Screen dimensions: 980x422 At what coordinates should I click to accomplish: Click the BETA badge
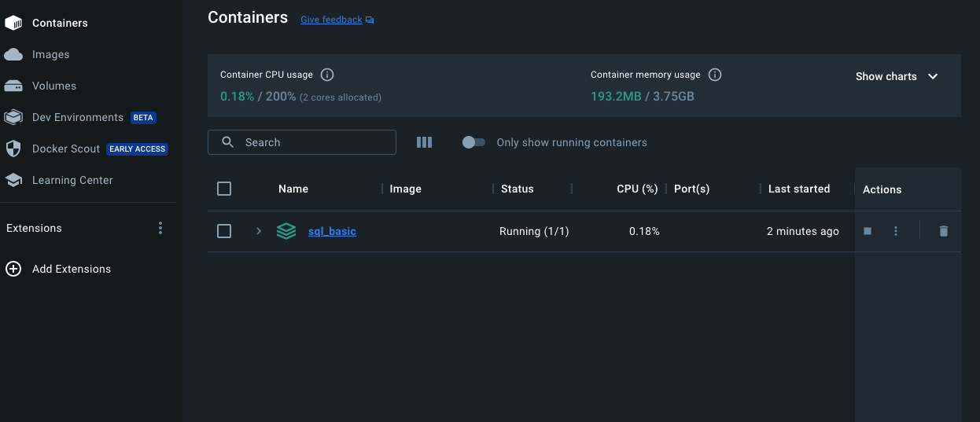143,117
